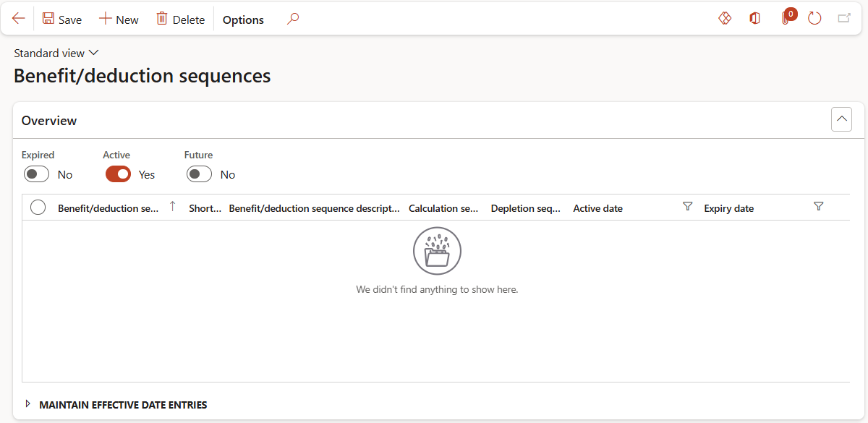Viewport: 868px width, 423px height.
Task: Click Calculation sequence column header
Action: (x=443, y=208)
